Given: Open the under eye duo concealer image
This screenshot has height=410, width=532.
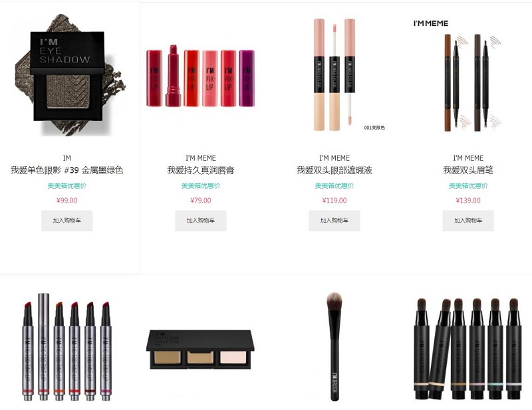Looking at the screenshot, I should tap(334, 74).
